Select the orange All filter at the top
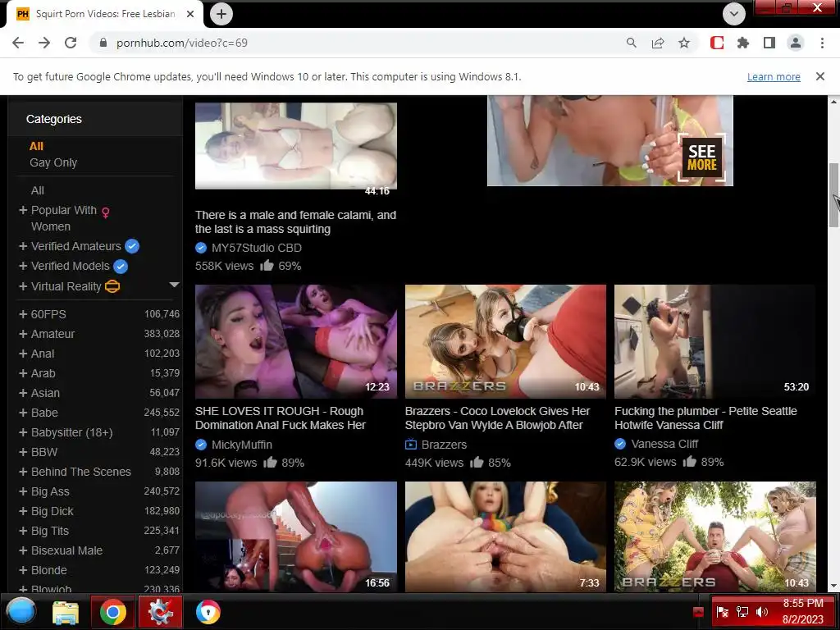The image size is (840, 630). click(x=36, y=146)
